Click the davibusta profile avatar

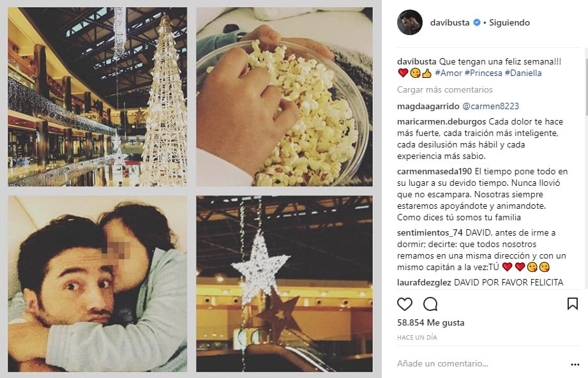point(409,22)
